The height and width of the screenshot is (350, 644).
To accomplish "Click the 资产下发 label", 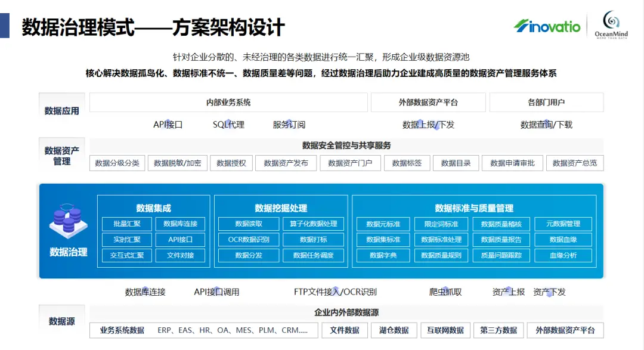I will (x=549, y=292).
